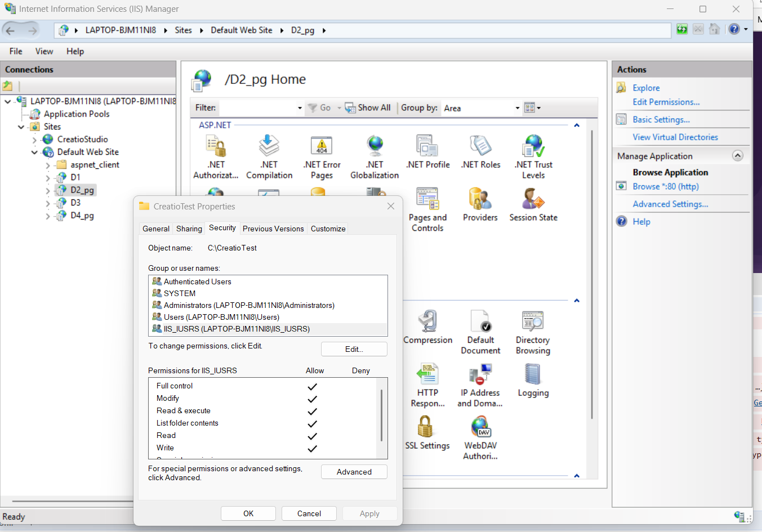Click the Back navigation arrow
Viewport: 762px width, 532px height.
(11, 30)
